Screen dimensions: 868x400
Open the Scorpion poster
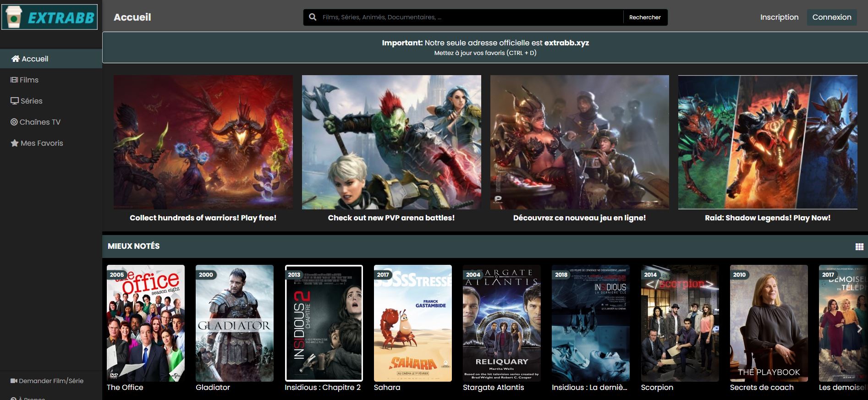(680, 323)
